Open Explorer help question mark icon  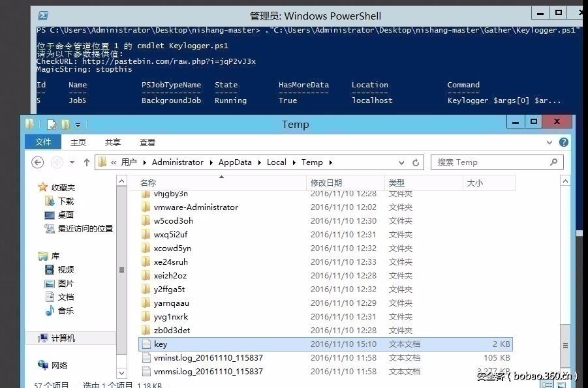[563, 142]
